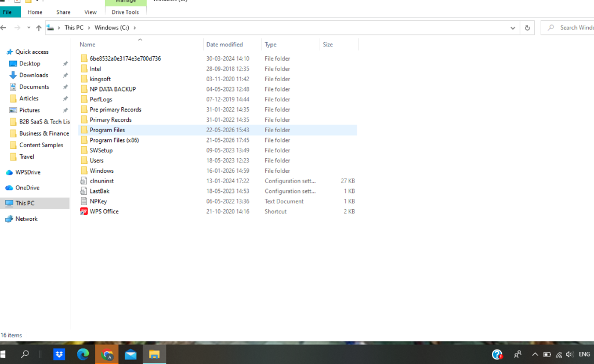Open Documents in the sidebar
The height and width of the screenshot is (364, 594).
pos(34,87)
